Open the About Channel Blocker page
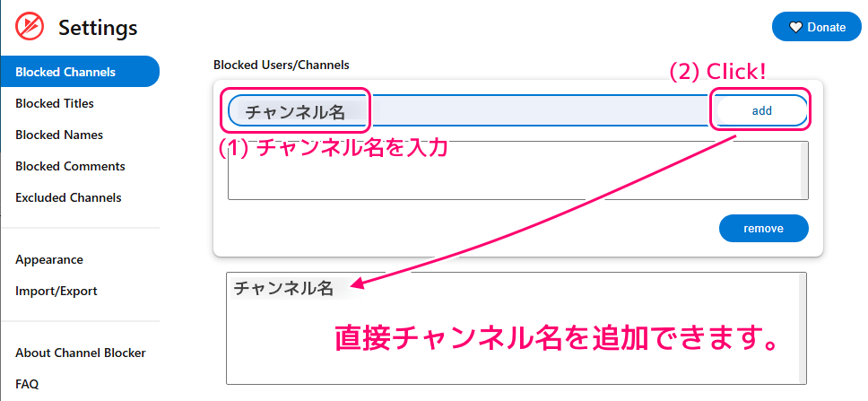The height and width of the screenshot is (401, 868). [81, 353]
